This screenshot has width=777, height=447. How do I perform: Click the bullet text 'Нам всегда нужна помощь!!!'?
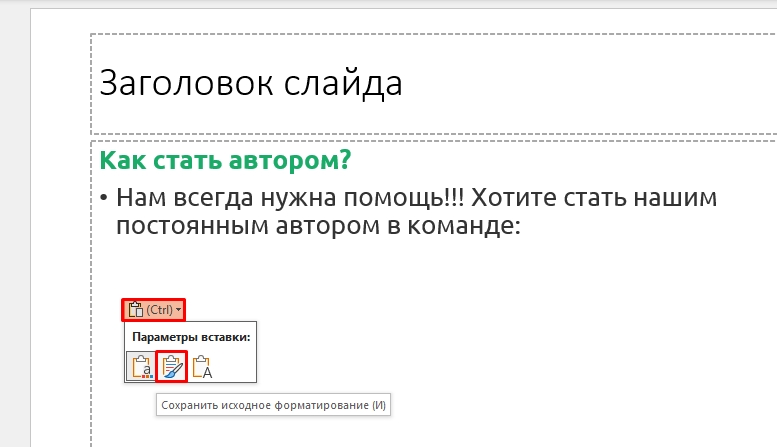[x=290, y=197]
